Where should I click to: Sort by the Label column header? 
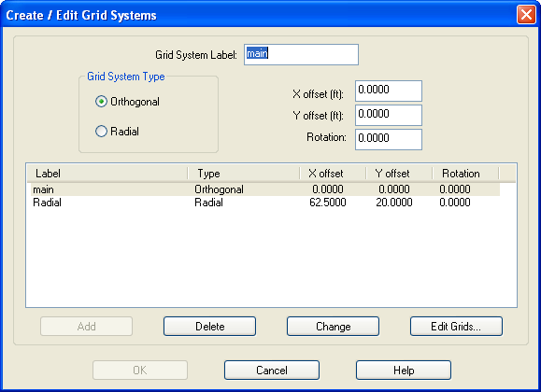(107, 174)
